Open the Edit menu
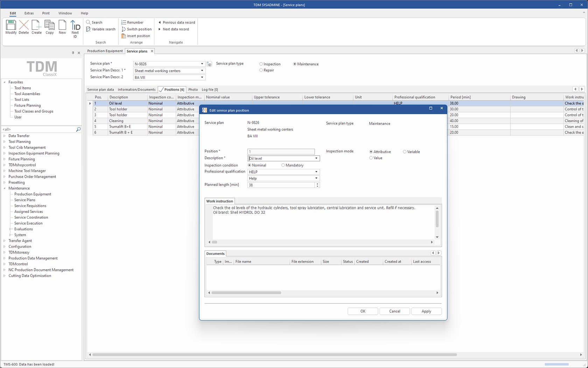 click(x=13, y=13)
